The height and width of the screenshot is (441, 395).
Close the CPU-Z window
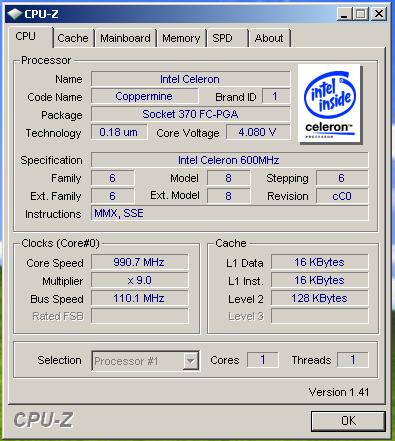pyautogui.click(x=379, y=14)
